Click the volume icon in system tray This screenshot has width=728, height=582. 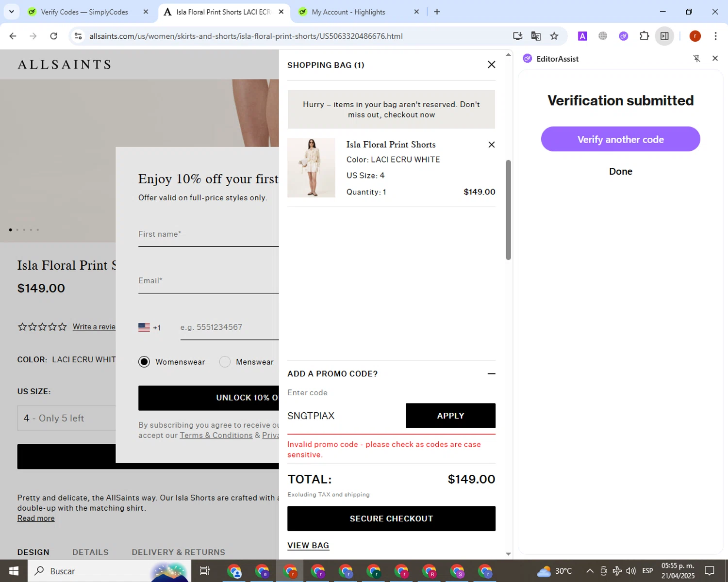tap(631, 571)
